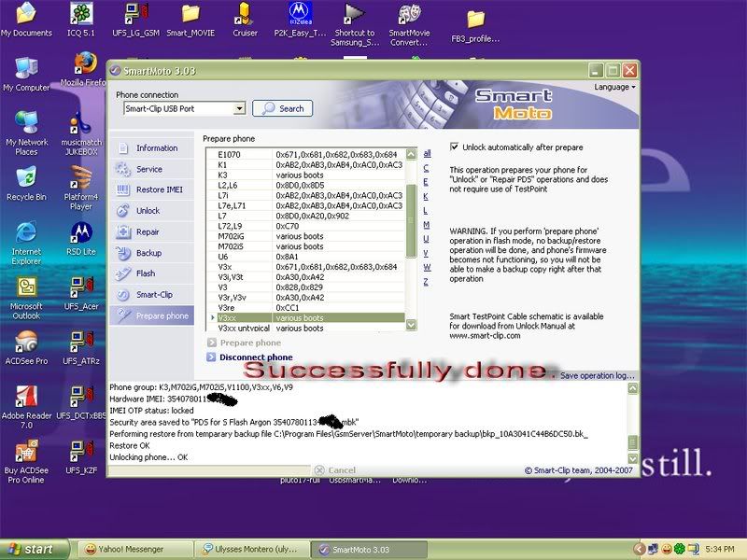Open Microsoft Outlook desktop icon
This screenshot has height=560, width=747.
coord(26,298)
